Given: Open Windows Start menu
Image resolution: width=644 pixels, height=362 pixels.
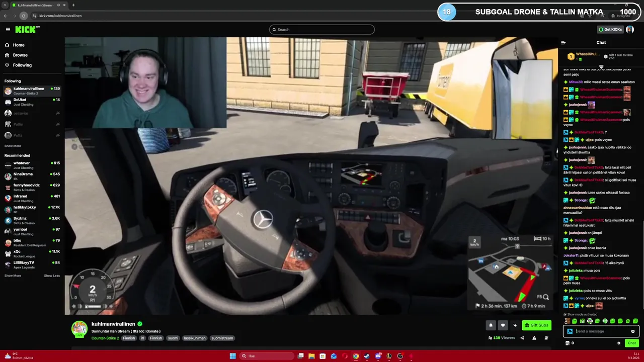Looking at the screenshot, I should (x=232, y=356).
